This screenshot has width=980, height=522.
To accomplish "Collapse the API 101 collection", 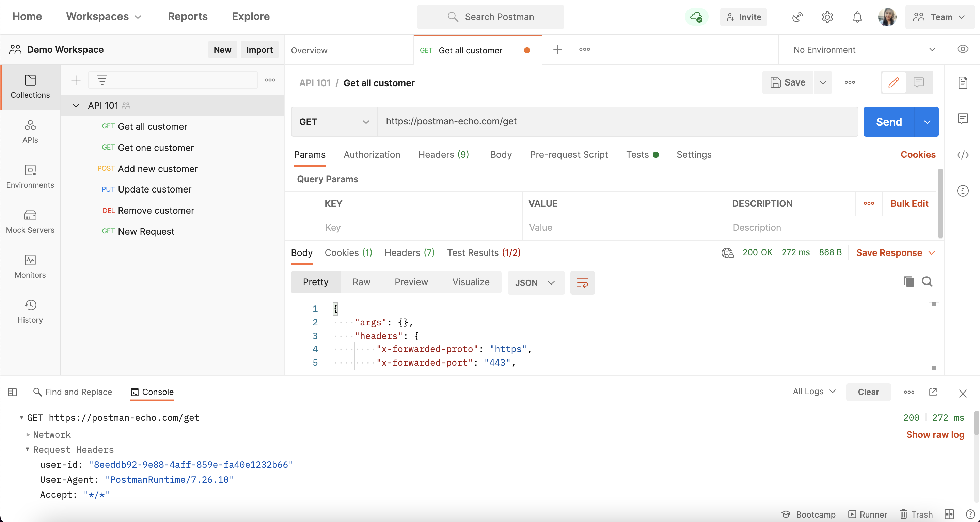I will tap(76, 106).
